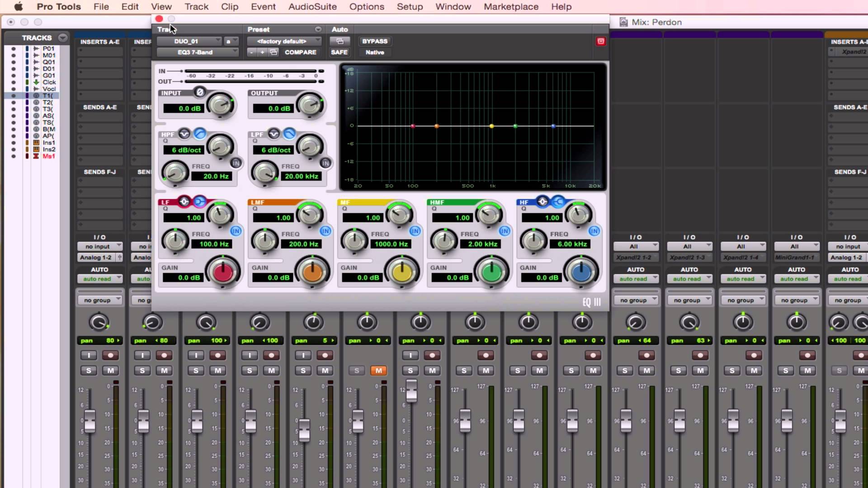This screenshot has width=868, height=488.
Task: Click the red plug-in target button
Action: coord(601,41)
